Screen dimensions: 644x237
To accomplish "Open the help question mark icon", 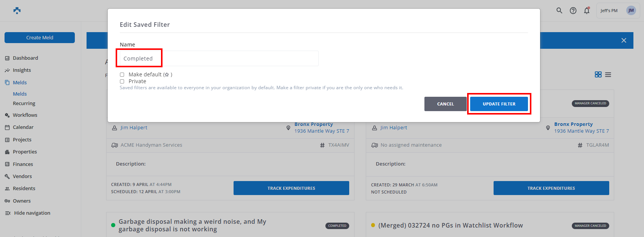I will (573, 11).
